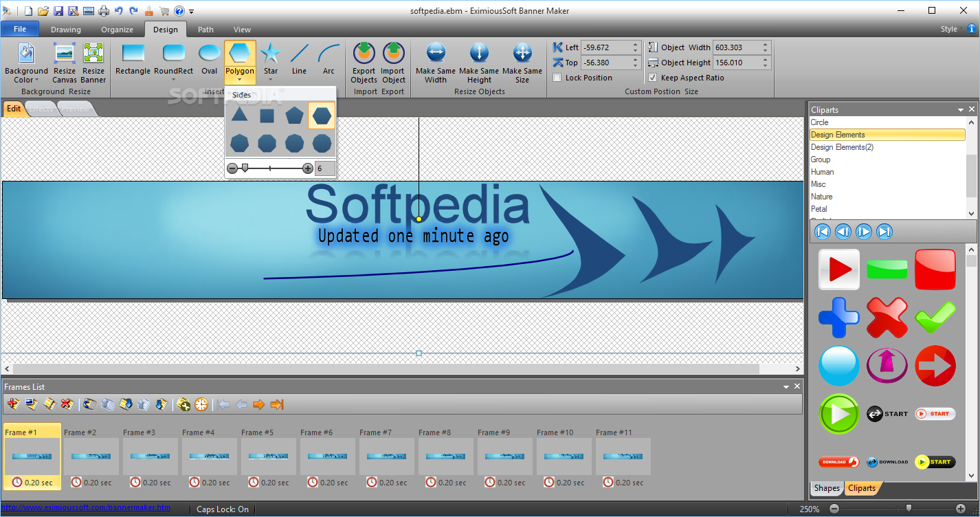Add a new frame with red plus icon
The height and width of the screenshot is (517, 980).
pos(13,404)
